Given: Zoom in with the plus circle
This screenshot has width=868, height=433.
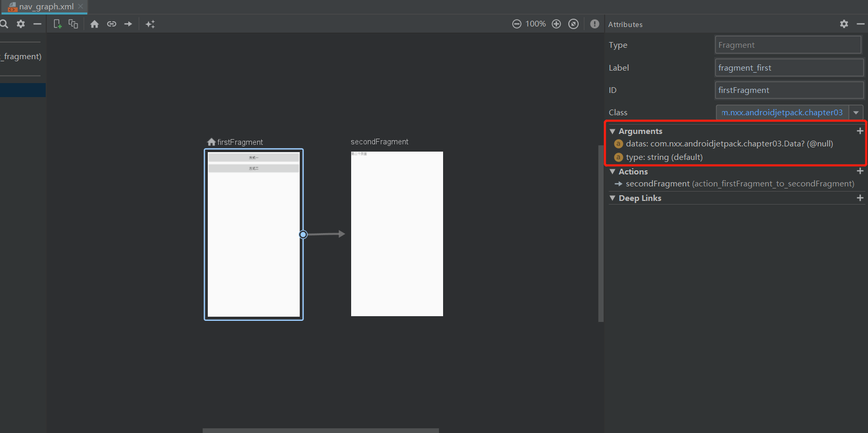Looking at the screenshot, I should point(556,24).
